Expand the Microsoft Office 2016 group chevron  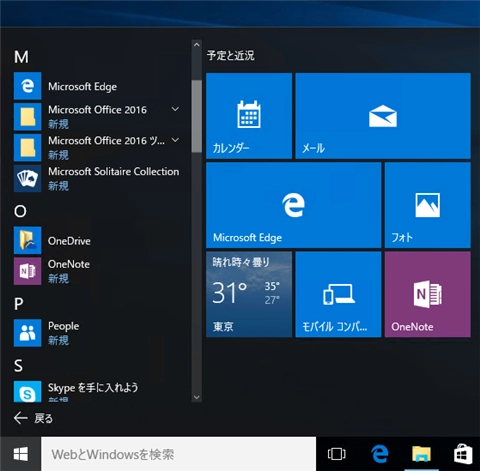pos(175,109)
